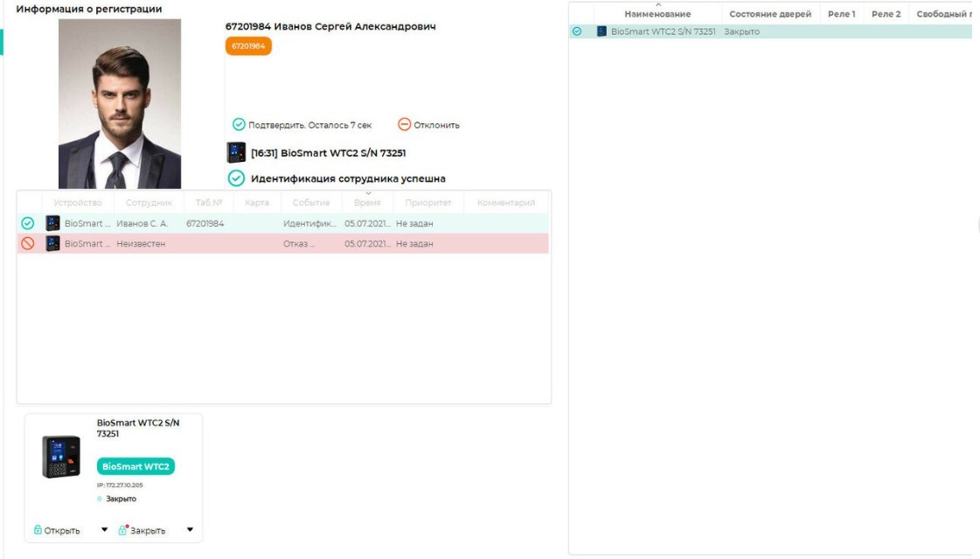Click the green status icon in Иванов row
Image resolution: width=980 pixels, height=559 pixels.
28,224
